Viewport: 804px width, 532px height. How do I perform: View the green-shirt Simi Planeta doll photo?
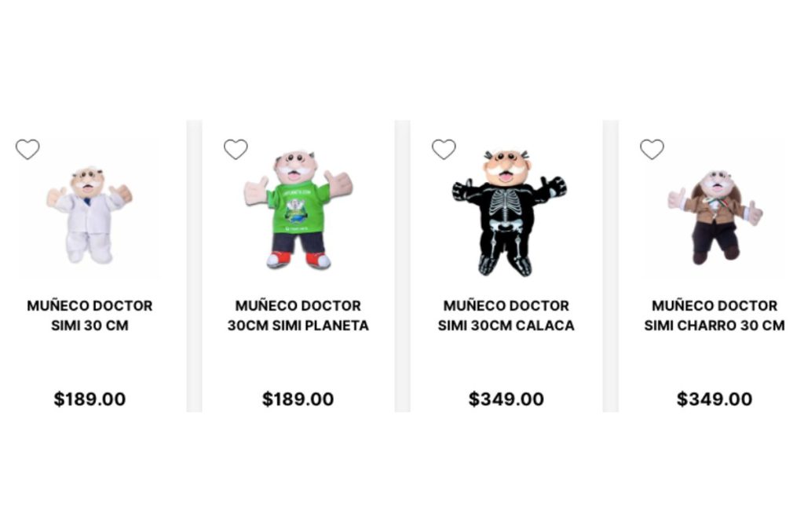298,210
